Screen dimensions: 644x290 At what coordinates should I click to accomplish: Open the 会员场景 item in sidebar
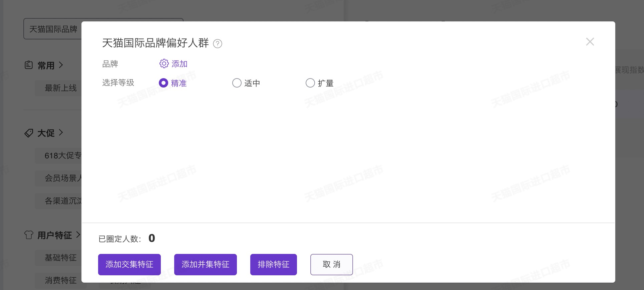pyautogui.click(x=58, y=178)
